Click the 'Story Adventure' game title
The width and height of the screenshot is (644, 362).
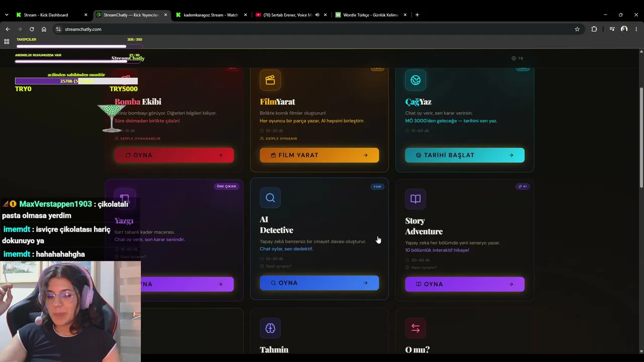(x=424, y=226)
